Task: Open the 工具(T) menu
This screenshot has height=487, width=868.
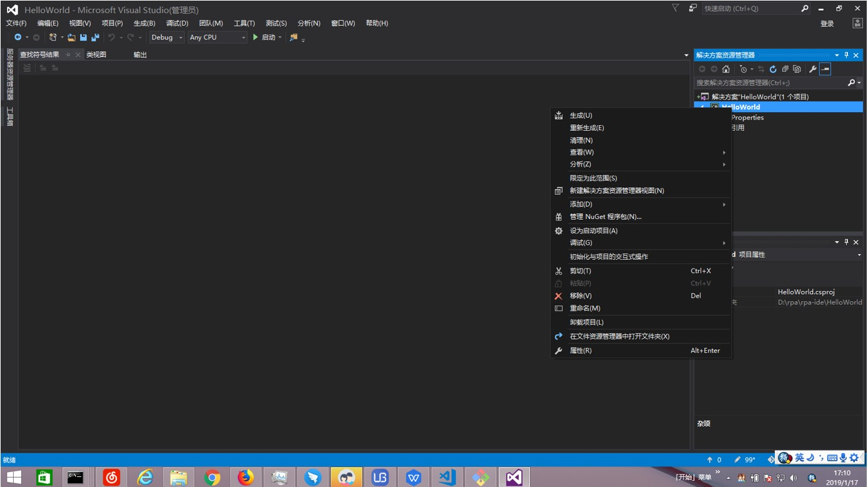Action: pyautogui.click(x=244, y=23)
